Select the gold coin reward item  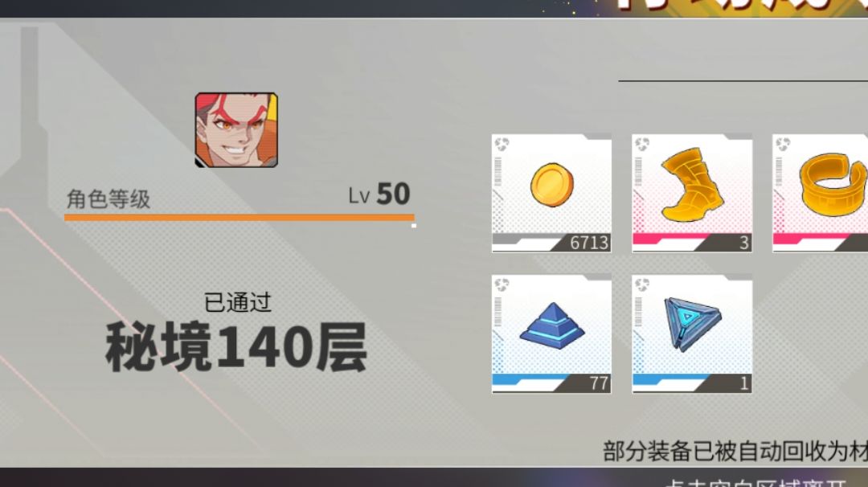coord(551,193)
